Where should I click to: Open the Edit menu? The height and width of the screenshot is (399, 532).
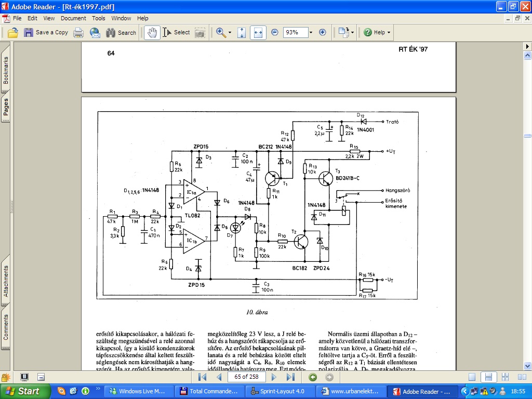pyautogui.click(x=32, y=18)
